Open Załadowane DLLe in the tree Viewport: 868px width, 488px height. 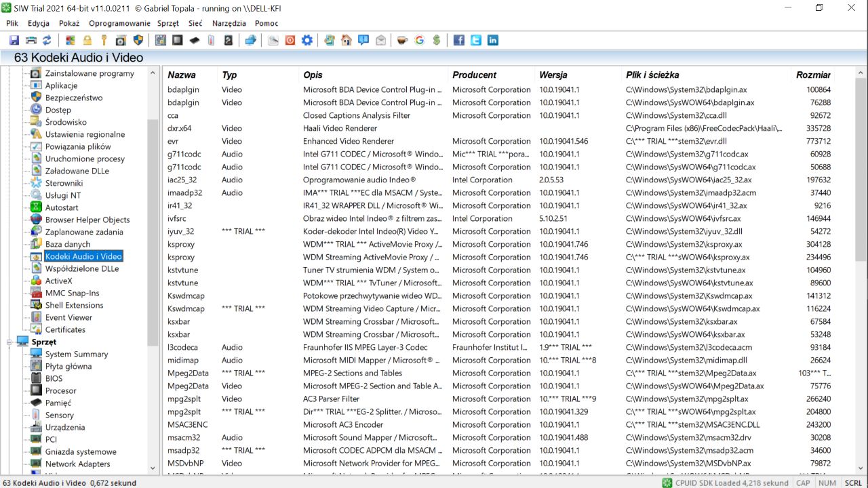pos(77,171)
